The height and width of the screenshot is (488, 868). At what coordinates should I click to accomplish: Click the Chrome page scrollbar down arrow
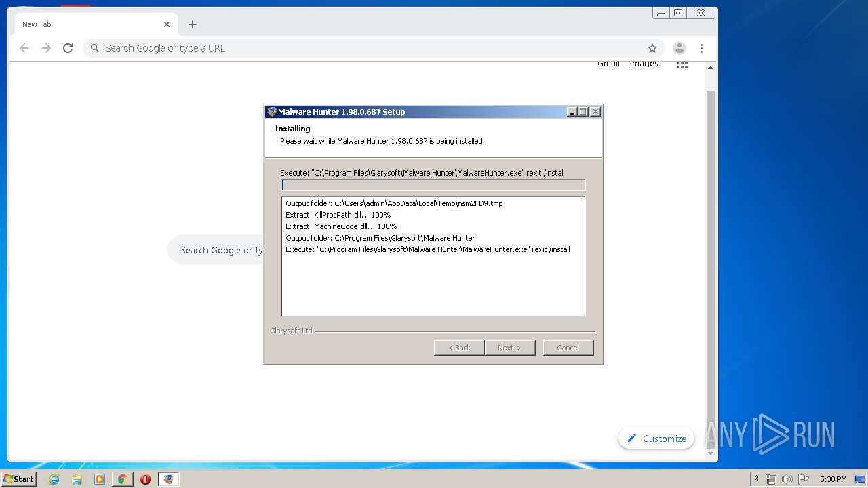[711, 453]
